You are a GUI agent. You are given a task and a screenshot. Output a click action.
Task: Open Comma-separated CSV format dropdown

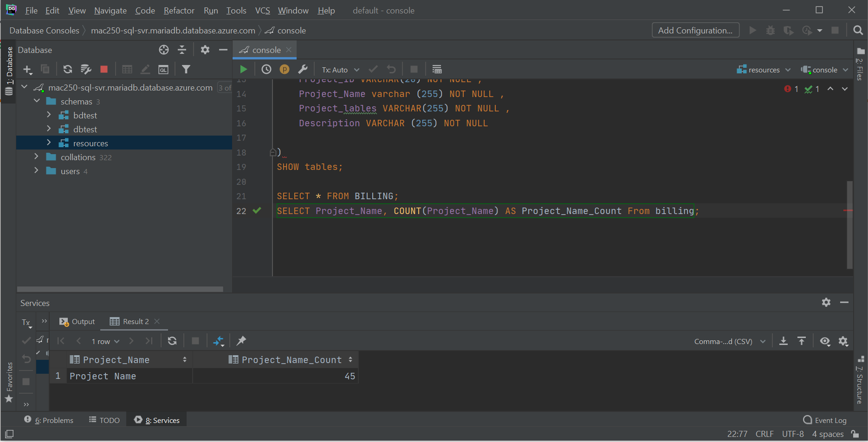(x=730, y=341)
